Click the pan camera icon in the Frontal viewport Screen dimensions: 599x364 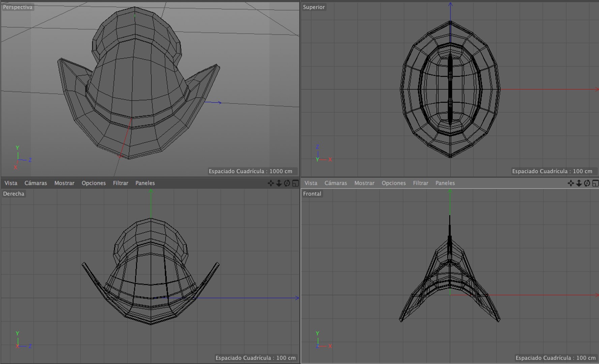coord(571,183)
